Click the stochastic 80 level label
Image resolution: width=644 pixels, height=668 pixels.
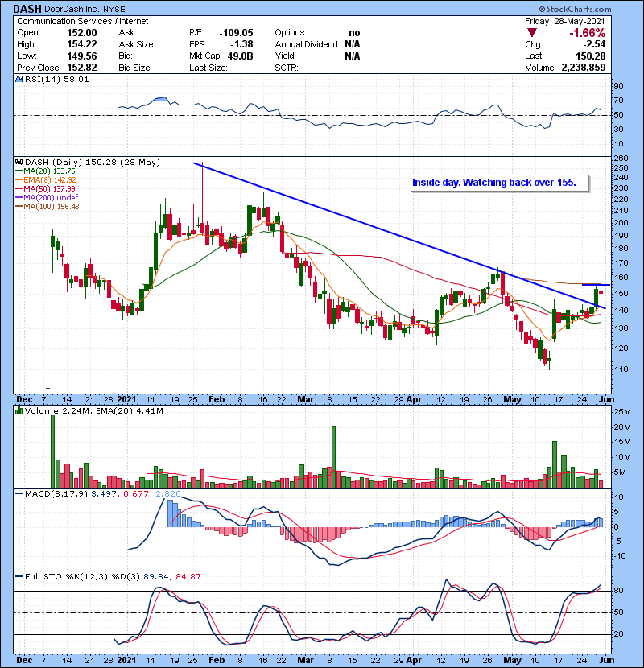click(x=618, y=591)
